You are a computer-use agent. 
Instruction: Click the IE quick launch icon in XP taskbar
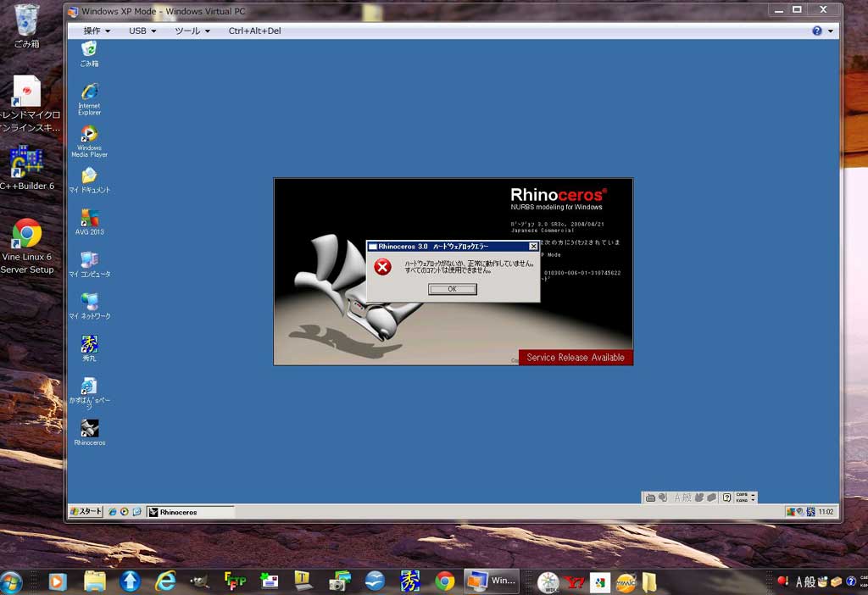(x=113, y=512)
